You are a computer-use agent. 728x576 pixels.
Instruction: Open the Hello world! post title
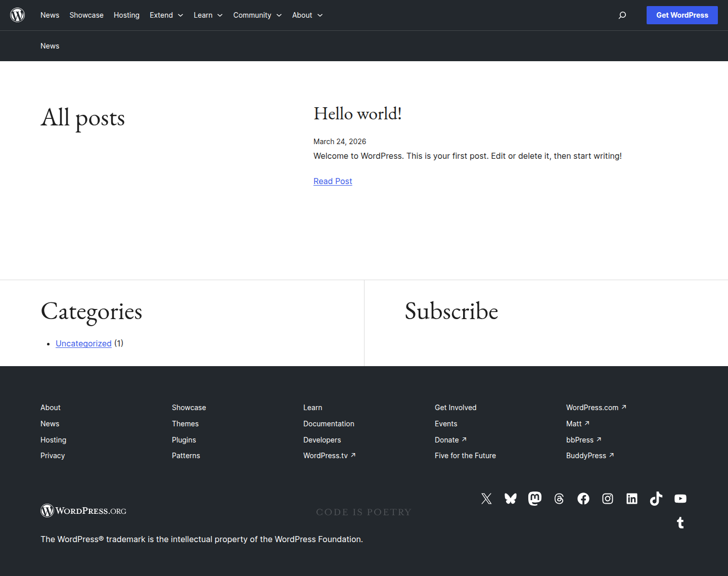(357, 114)
